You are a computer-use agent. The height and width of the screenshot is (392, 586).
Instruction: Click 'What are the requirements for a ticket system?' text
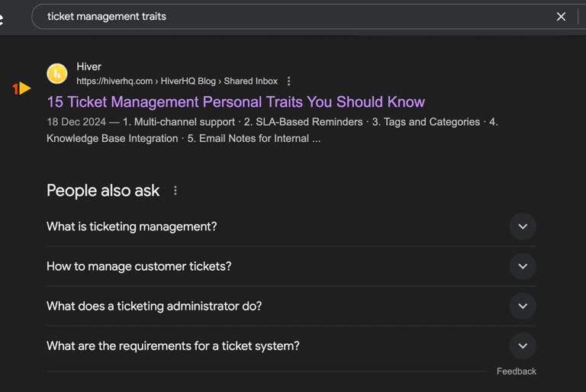pos(173,346)
